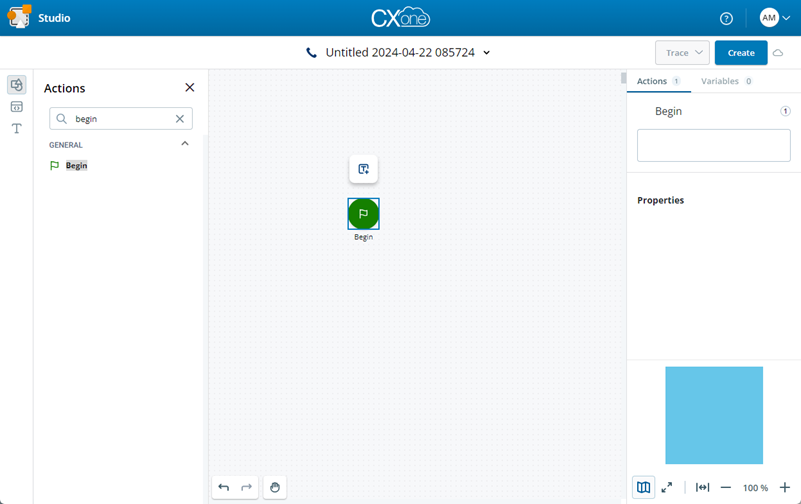Click the zoom in plus icon
This screenshot has width=801, height=504.
coord(784,487)
